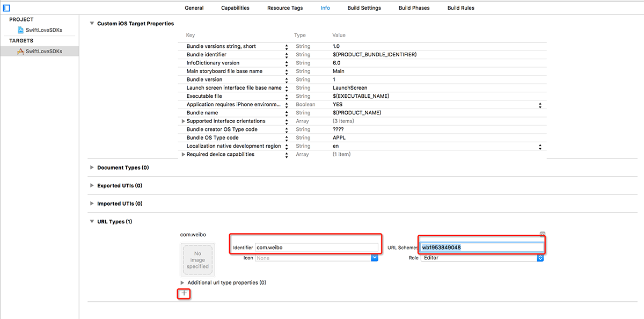The height and width of the screenshot is (319, 644).
Task: Click the Value column header
Action: (339, 35)
